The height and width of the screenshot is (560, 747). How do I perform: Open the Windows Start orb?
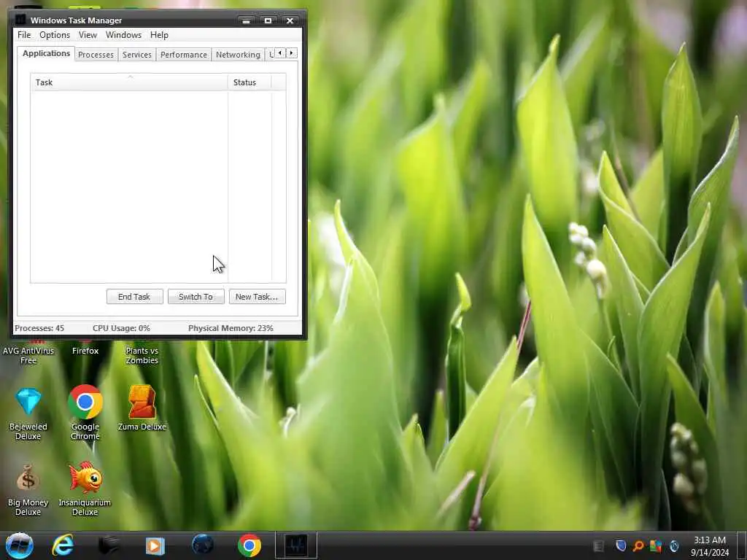[20, 545]
